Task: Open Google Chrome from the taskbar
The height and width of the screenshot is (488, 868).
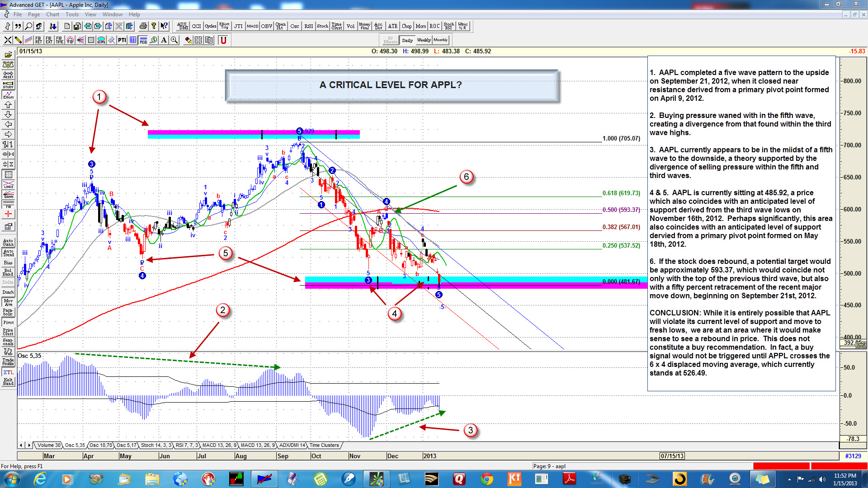Action: pyautogui.click(x=486, y=479)
